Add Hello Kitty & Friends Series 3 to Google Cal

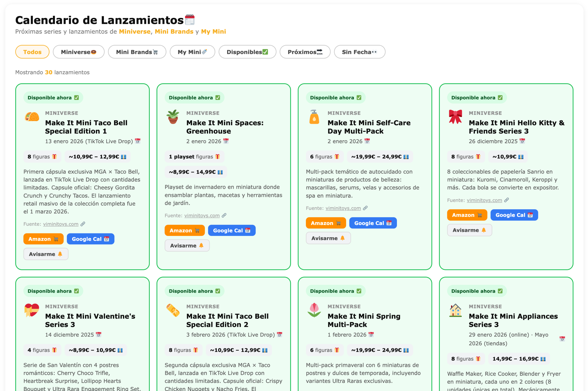click(x=514, y=215)
